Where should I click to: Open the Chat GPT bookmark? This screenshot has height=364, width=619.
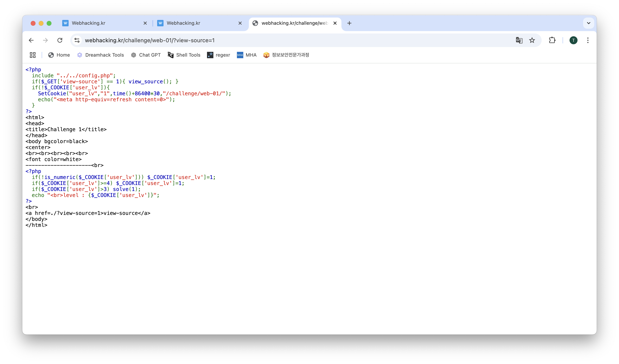pos(146,55)
